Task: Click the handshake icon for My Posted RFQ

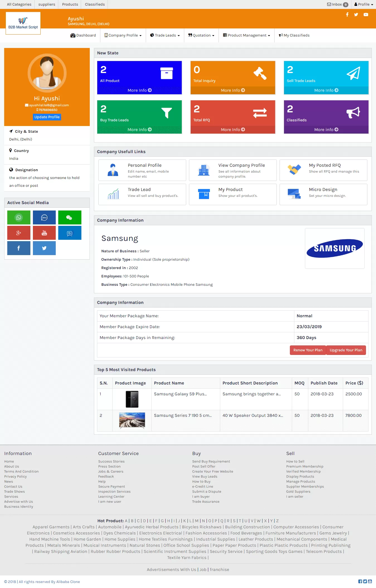Action: [294, 170]
